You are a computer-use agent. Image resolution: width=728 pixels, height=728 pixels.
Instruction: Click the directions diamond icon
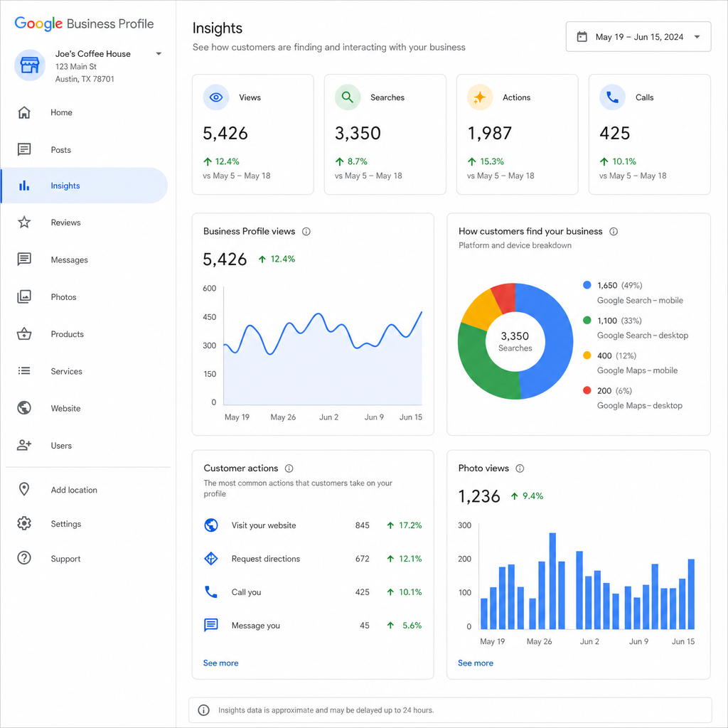pos(211,559)
